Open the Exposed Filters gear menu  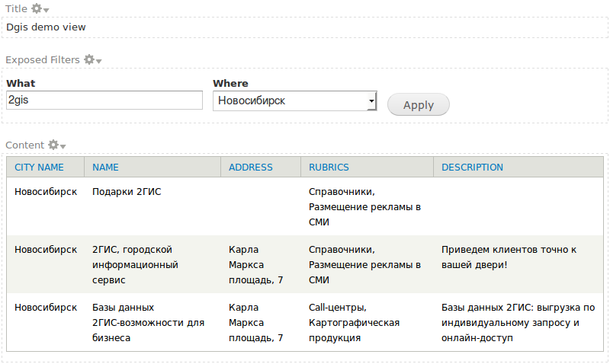pyautogui.click(x=92, y=60)
